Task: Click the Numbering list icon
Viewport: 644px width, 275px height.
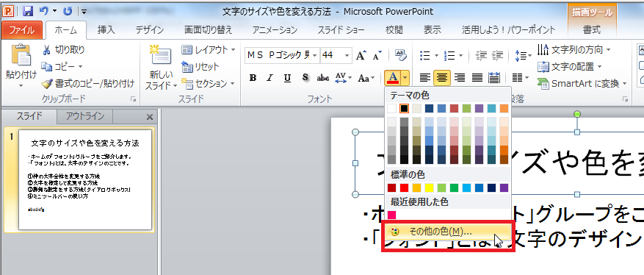Action: pyautogui.click(x=449, y=55)
